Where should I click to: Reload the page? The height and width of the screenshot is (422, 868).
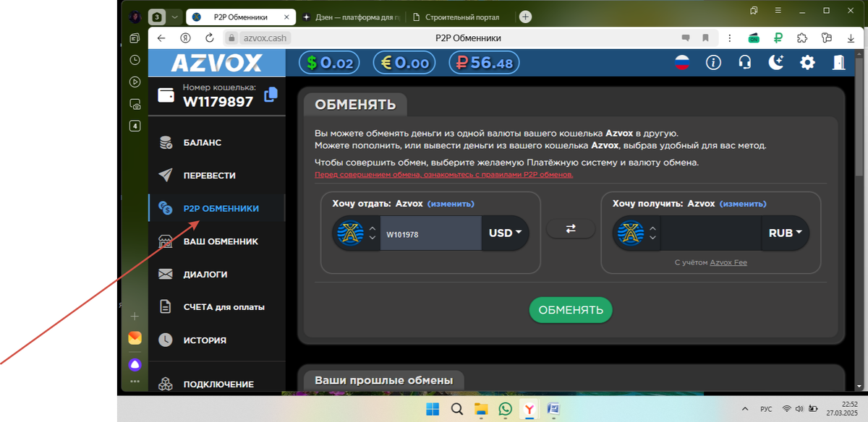coord(210,38)
